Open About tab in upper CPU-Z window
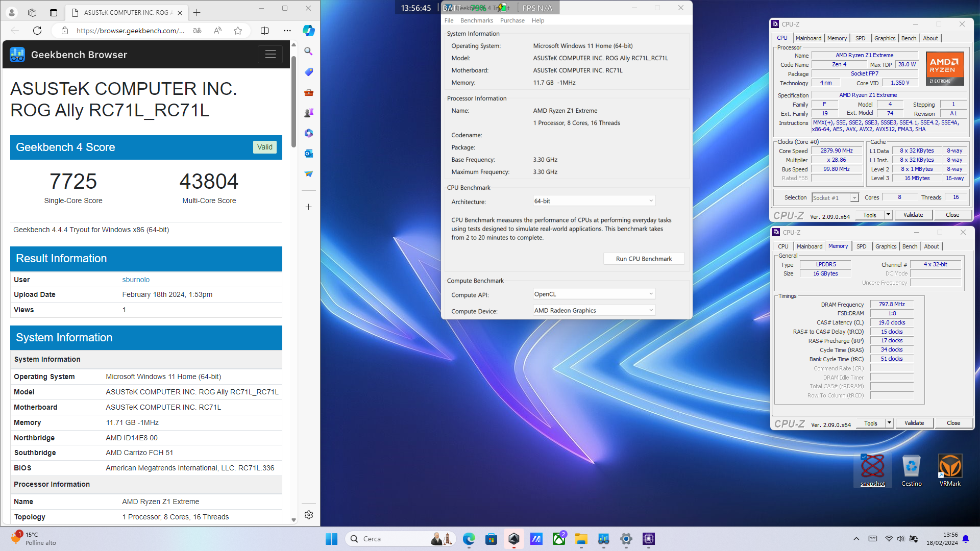 pyautogui.click(x=930, y=38)
